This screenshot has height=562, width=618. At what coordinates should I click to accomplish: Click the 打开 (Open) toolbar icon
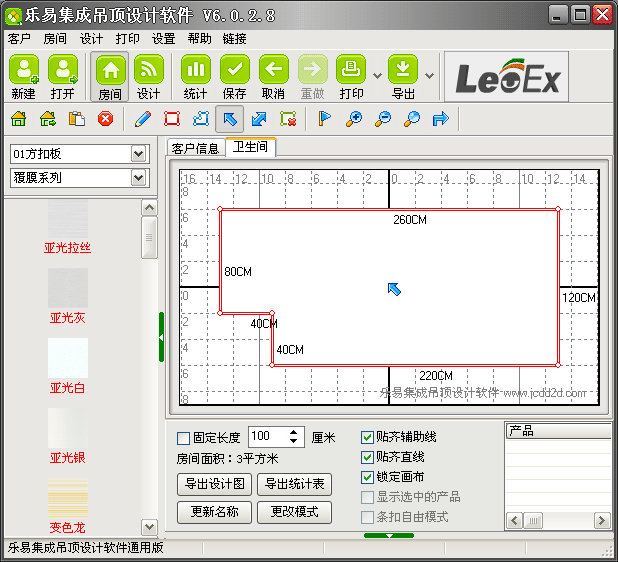(62, 76)
